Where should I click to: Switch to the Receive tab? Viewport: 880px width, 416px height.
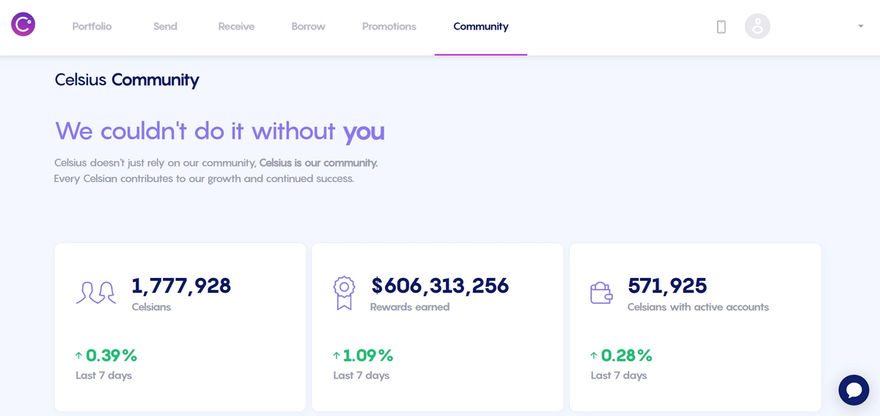(x=236, y=26)
